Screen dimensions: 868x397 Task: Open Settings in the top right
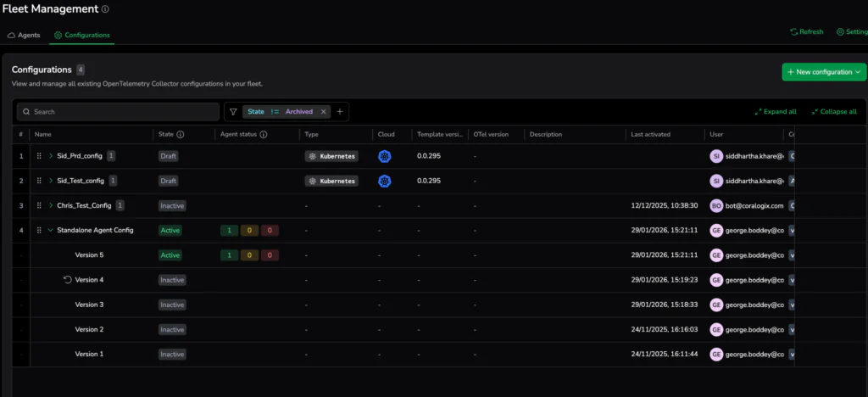click(853, 31)
